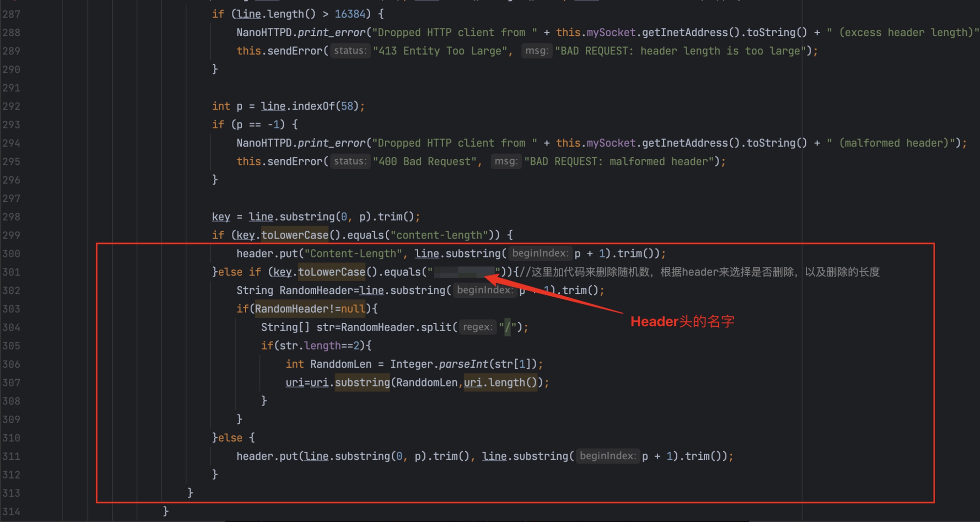Click line number 292 in the gutter

tap(11, 106)
